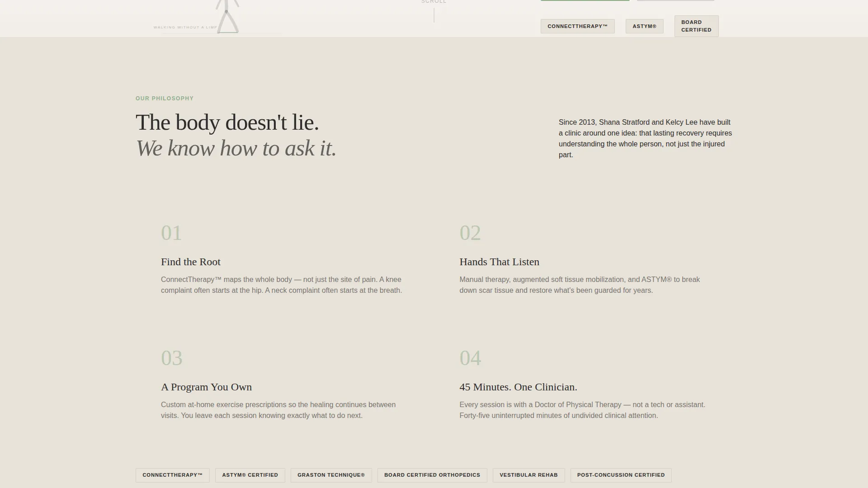Click the italic line 'We know how to ask it.'
The width and height of the screenshot is (868, 488).
pyautogui.click(x=236, y=148)
